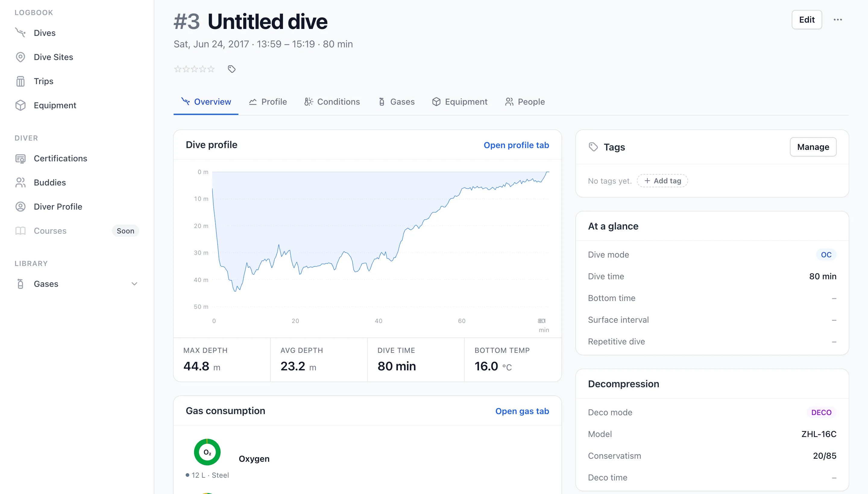Screen dimensions: 868x494
Task: Click the Add tag button
Action: (x=662, y=181)
